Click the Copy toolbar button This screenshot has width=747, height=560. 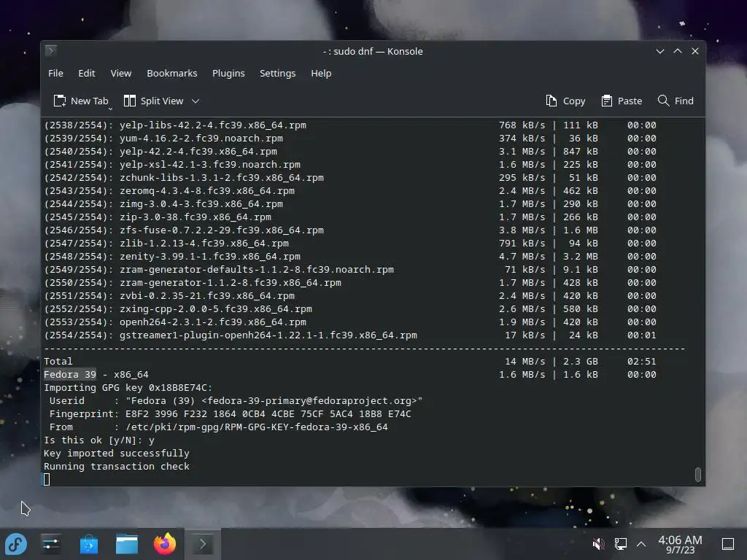(x=565, y=101)
